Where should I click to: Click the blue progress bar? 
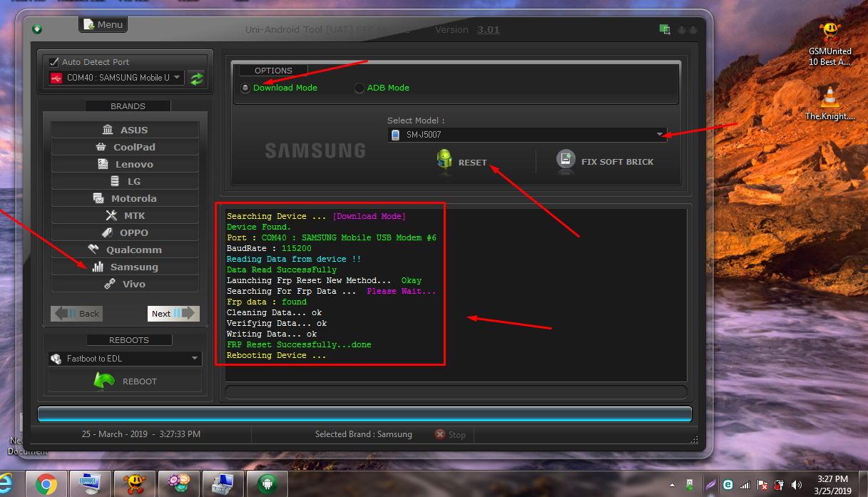[364, 414]
